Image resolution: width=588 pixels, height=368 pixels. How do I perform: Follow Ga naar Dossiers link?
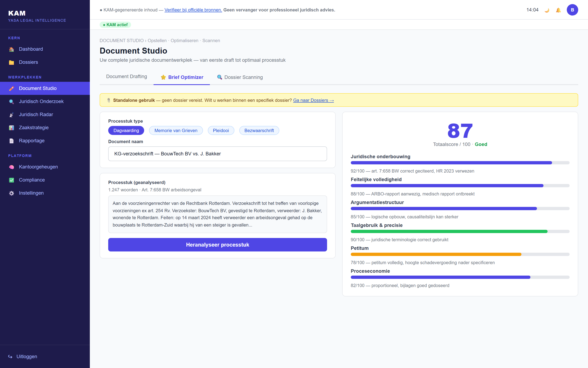click(x=313, y=100)
